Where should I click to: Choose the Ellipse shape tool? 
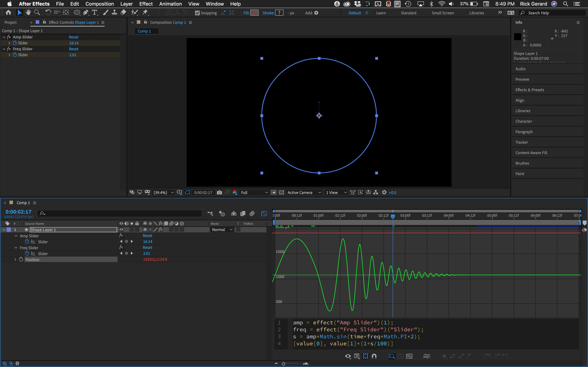click(x=77, y=12)
